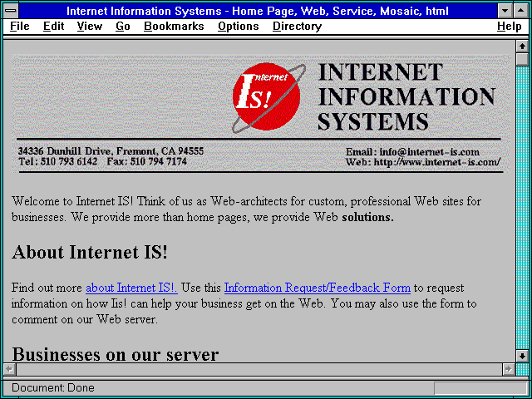Click the red Internet IS! globe logo
This screenshot has width=532, height=399.
tap(268, 97)
